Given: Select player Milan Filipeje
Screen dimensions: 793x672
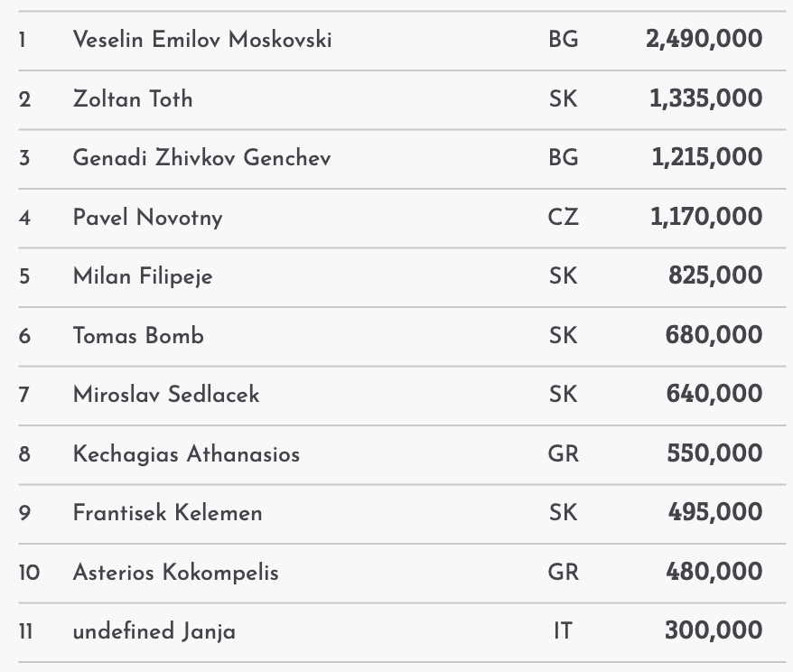Looking at the screenshot, I should 143,276.
